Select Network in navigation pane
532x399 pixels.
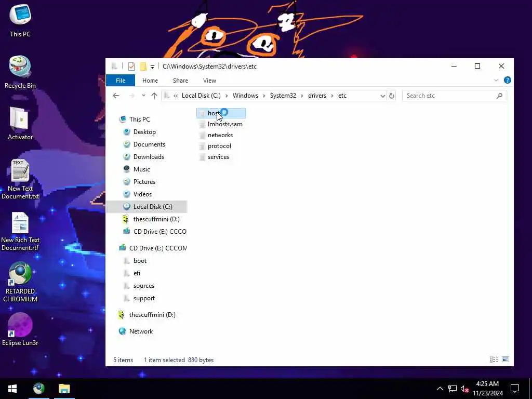(x=136, y=331)
